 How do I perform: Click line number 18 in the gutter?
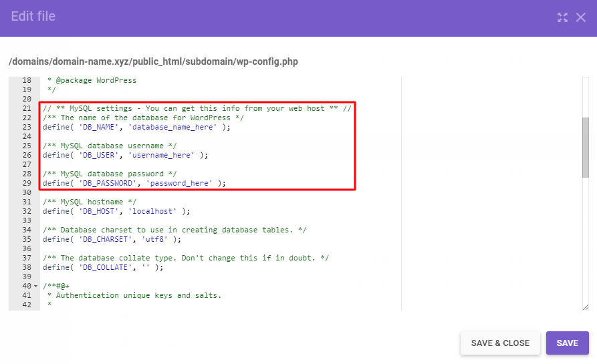coord(27,80)
